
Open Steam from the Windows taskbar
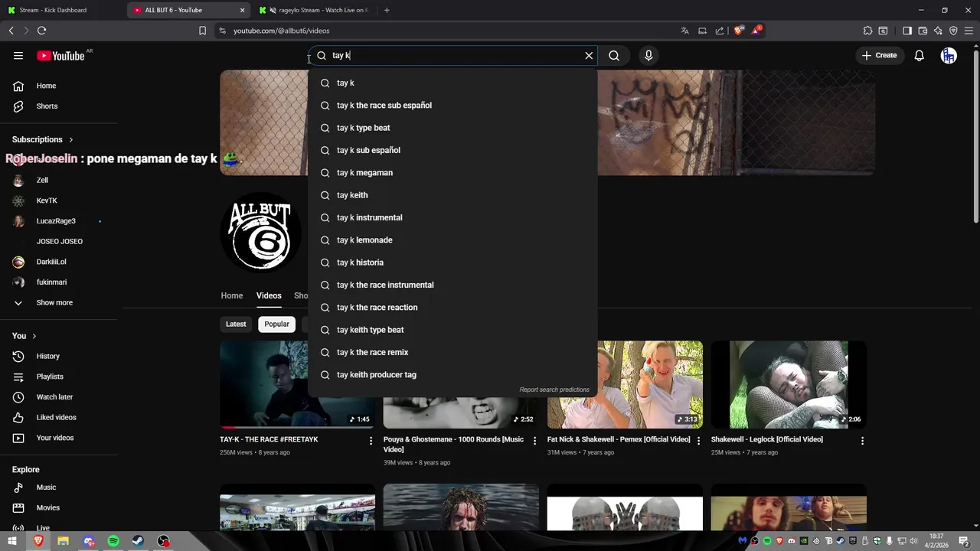[138, 541]
